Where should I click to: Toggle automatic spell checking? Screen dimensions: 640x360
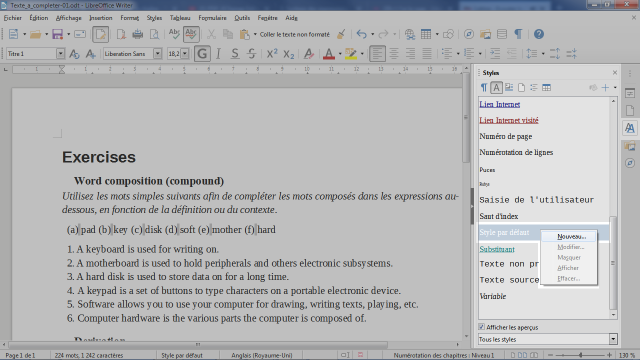(191, 34)
